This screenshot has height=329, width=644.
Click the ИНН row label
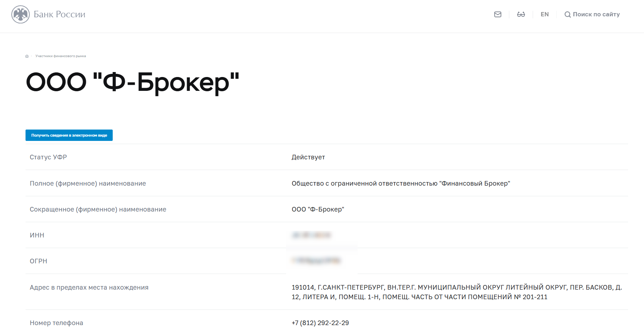[37, 235]
